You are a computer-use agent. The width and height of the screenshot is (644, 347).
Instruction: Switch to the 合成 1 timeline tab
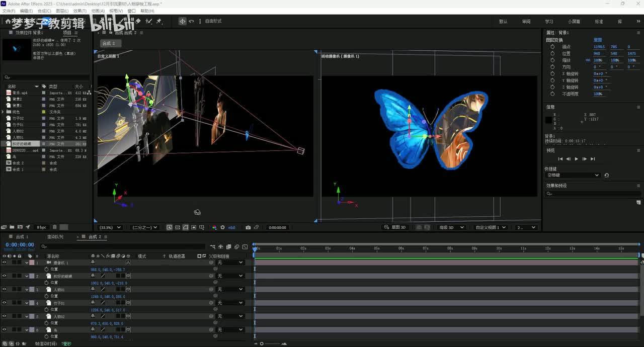[22, 237]
